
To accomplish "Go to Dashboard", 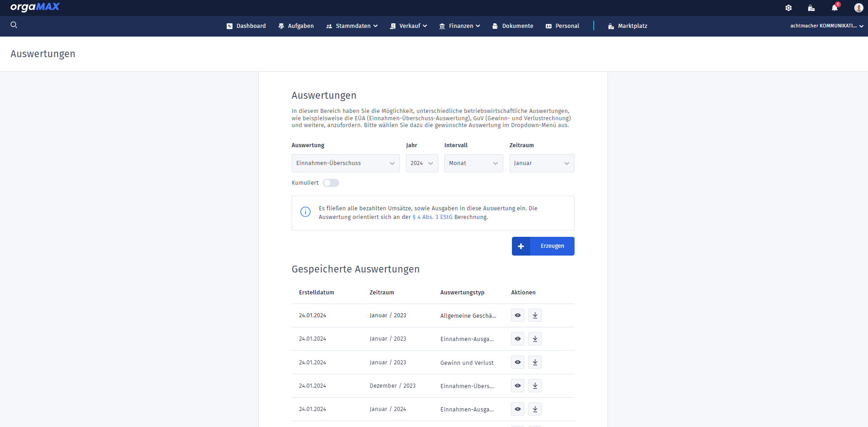I will pos(246,26).
